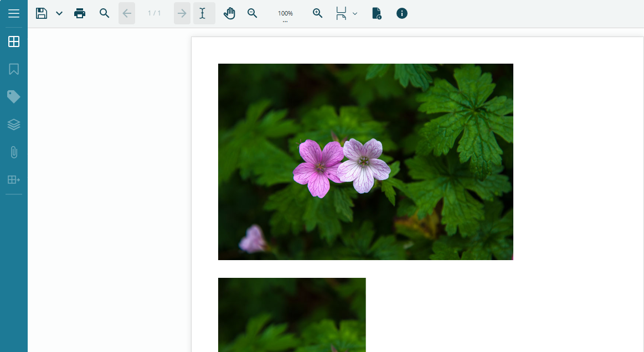
Task: Open the bookmarks panel in sidebar
Action: click(13, 69)
